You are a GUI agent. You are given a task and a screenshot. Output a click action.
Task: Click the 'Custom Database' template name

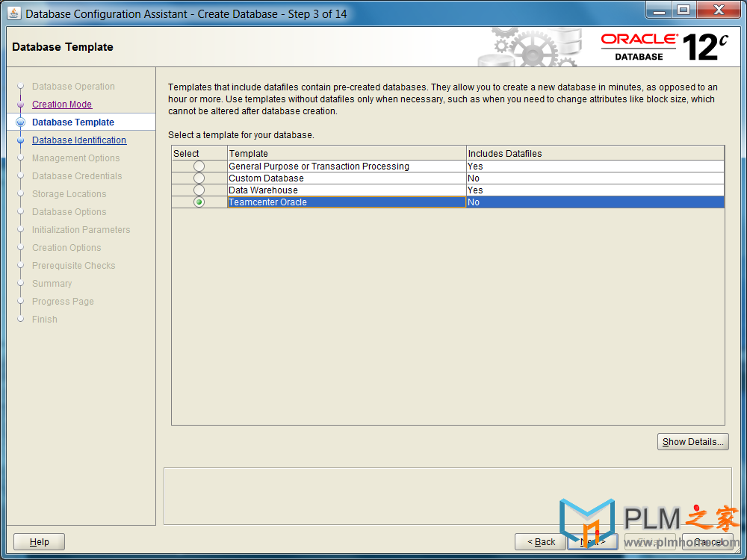(266, 178)
